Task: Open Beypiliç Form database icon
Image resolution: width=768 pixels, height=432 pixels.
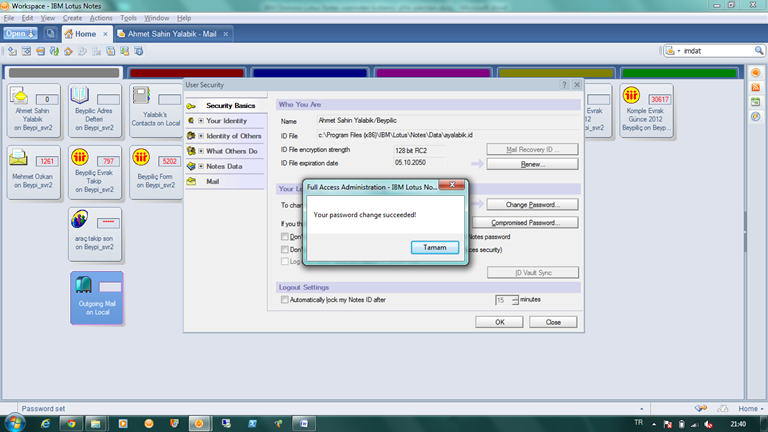Action: pyautogui.click(x=156, y=172)
